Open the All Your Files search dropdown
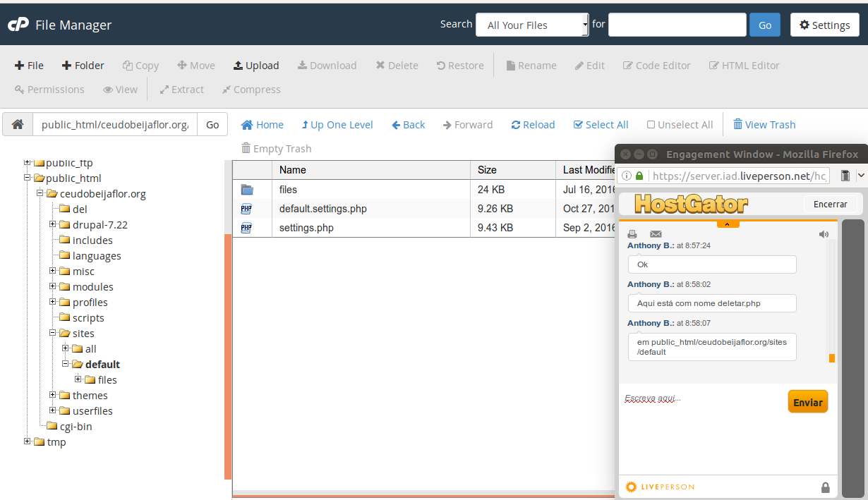Screen dimensions: 868x500 pos(532,25)
